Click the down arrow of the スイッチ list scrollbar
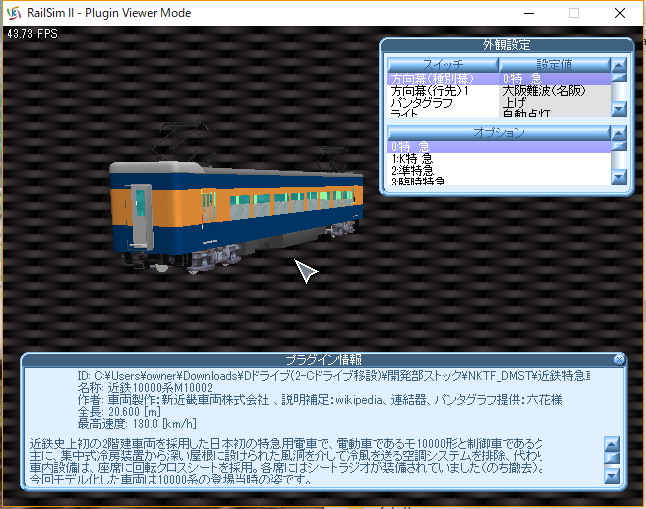This screenshot has width=646, height=509. [619, 109]
